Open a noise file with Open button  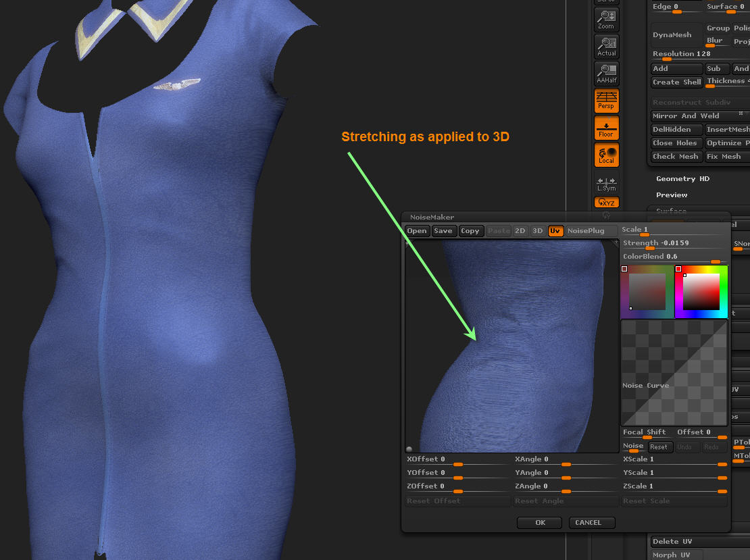(x=417, y=231)
